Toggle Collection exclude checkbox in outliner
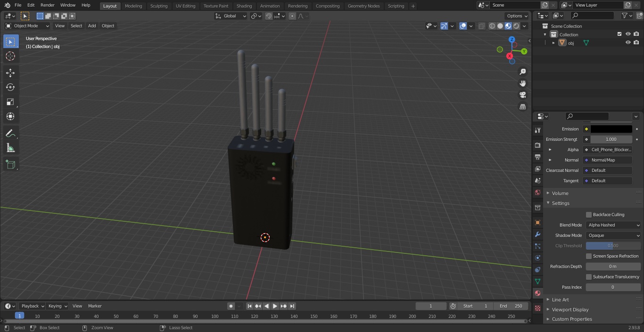Image resolution: width=644 pixels, height=332 pixels. click(x=619, y=34)
